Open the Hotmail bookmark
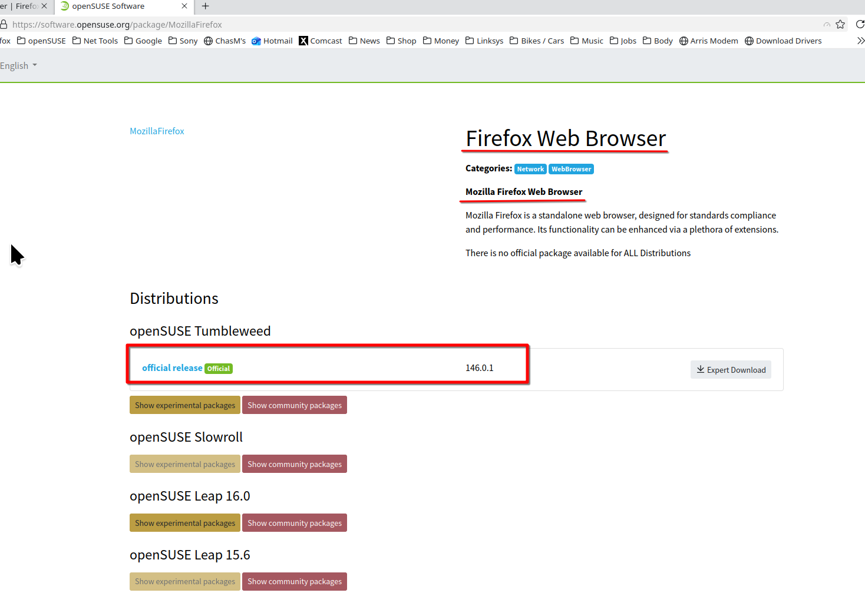Viewport: 865px width, 616px height. (272, 41)
